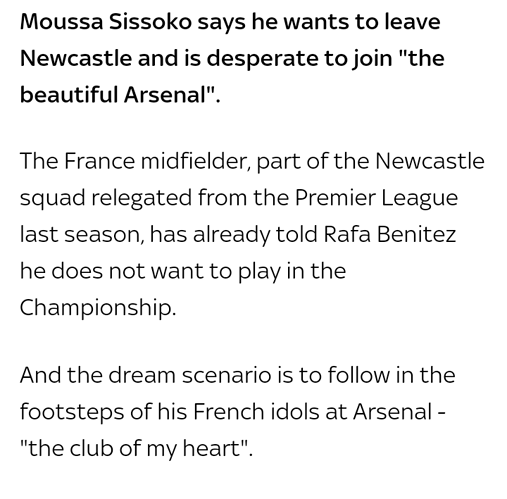
Task: Click the word "follow" in the last paragraph
Action: 358,375
